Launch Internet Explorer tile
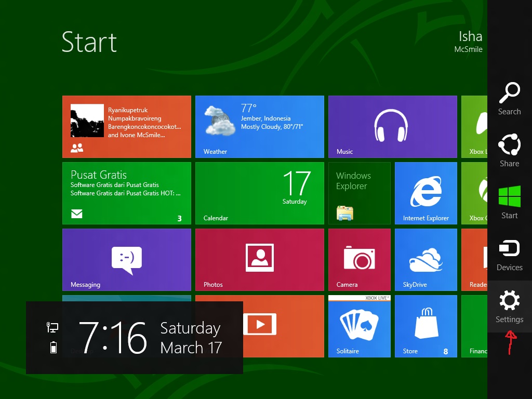The height and width of the screenshot is (399, 532). pyautogui.click(x=426, y=193)
